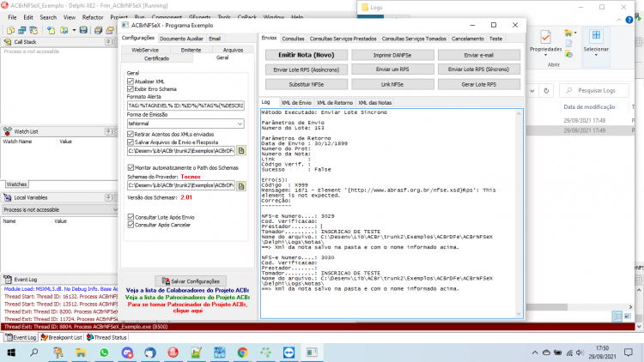
Task: Open Windows Start menu
Action: click(x=11, y=353)
